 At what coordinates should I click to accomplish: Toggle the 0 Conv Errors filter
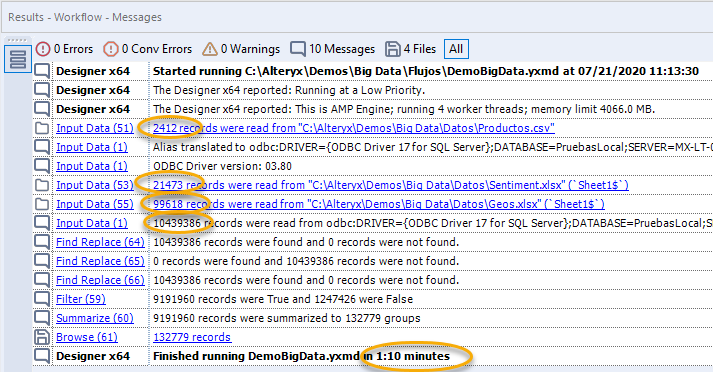(148, 49)
